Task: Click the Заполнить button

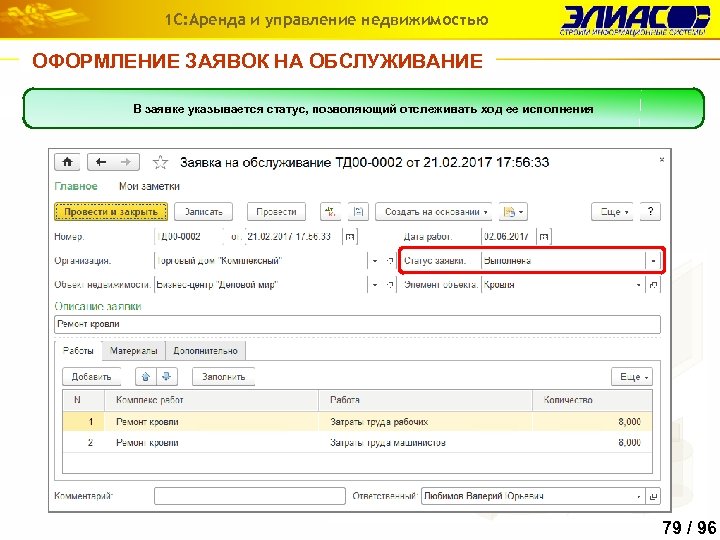Action: 224,377
